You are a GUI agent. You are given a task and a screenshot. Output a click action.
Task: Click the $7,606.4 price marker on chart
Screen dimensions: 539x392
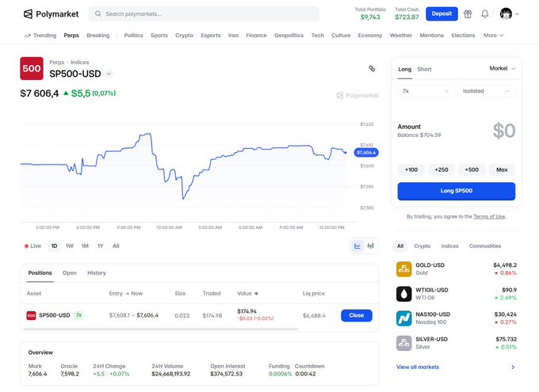(x=366, y=153)
